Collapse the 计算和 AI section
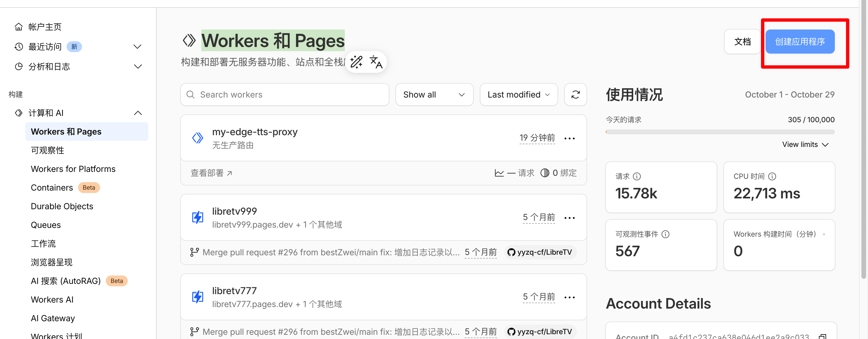Image resolution: width=868 pixels, height=339 pixels. click(x=137, y=113)
